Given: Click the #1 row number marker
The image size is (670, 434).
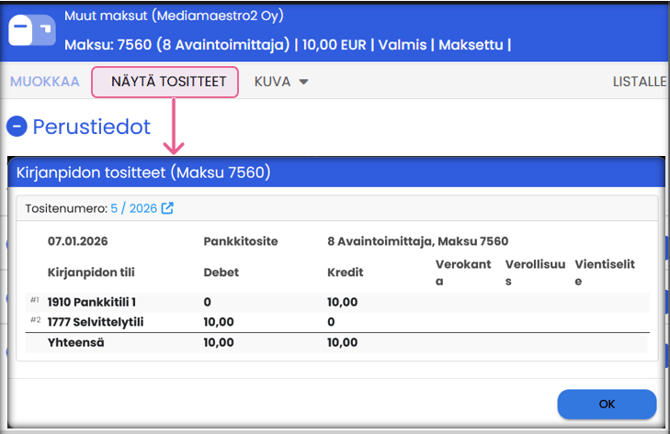Looking at the screenshot, I should [34, 300].
